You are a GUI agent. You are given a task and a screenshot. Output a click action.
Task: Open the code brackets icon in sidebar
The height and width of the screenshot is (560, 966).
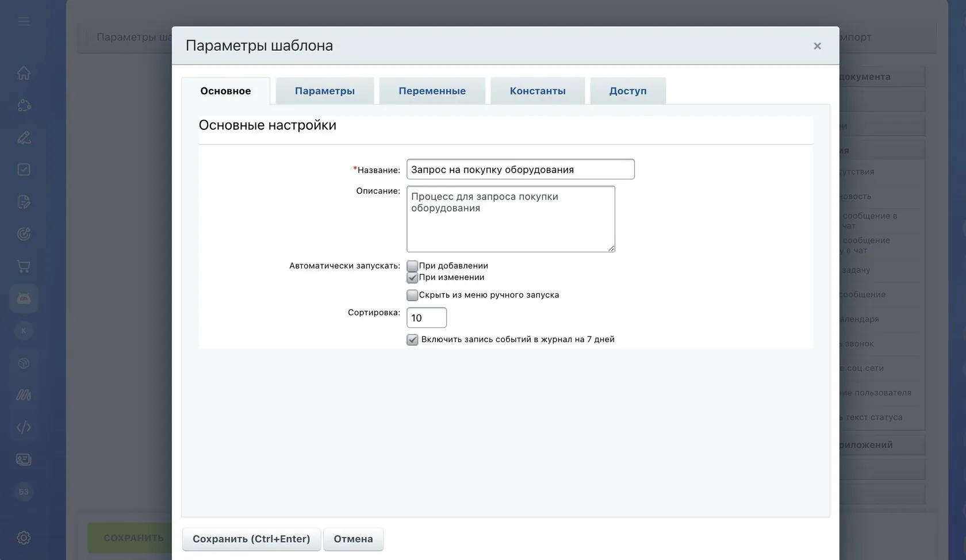tap(24, 427)
